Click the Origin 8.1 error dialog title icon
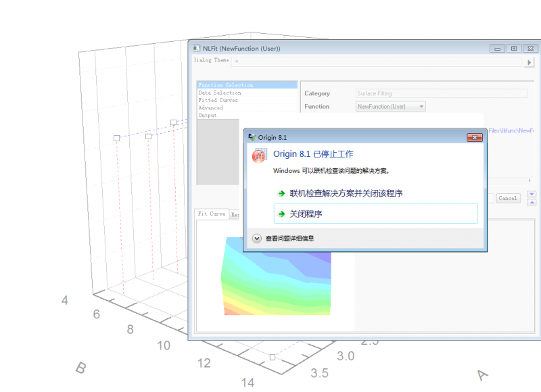Viewport: 541px width, 392px height. [x=252, y=137]
